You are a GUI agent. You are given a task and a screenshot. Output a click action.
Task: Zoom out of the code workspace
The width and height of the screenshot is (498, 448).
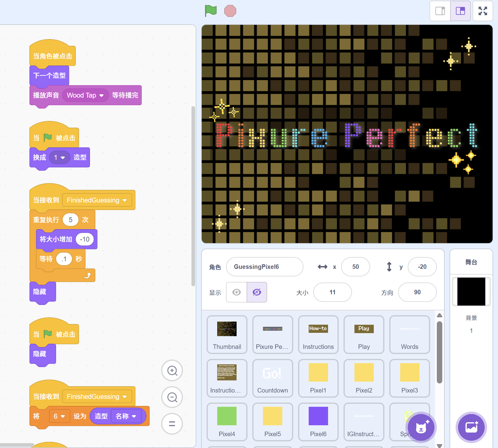tap(172, 397)
